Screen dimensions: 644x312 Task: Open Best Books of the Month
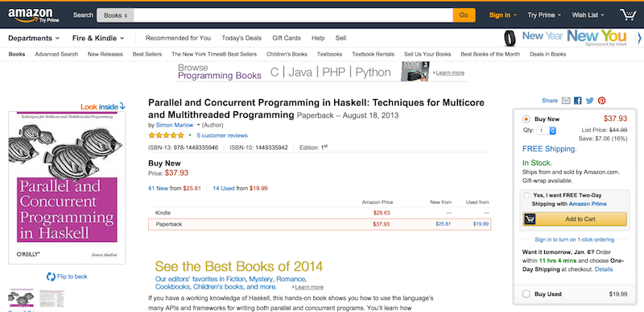(x=490, y=54)
